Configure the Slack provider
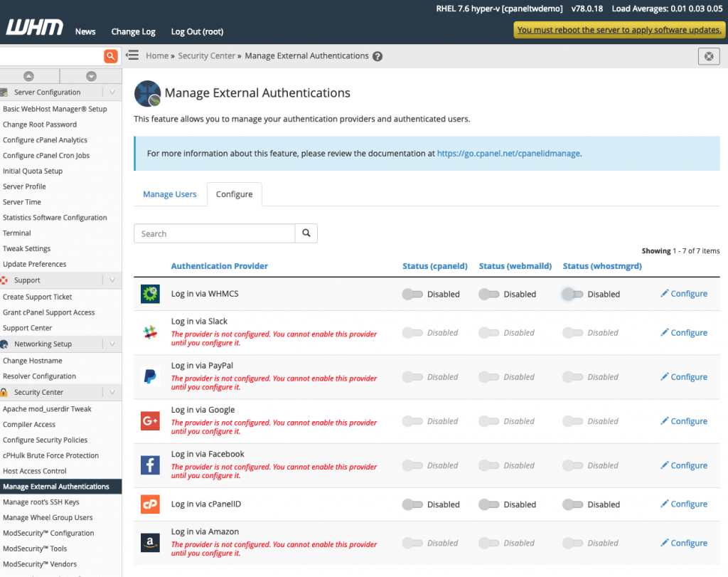This screenshot has width=728, height=577. coord(684,333)
